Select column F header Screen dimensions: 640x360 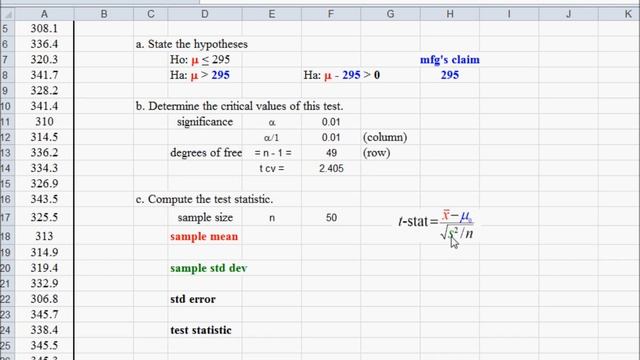click(x=331, y=14)
